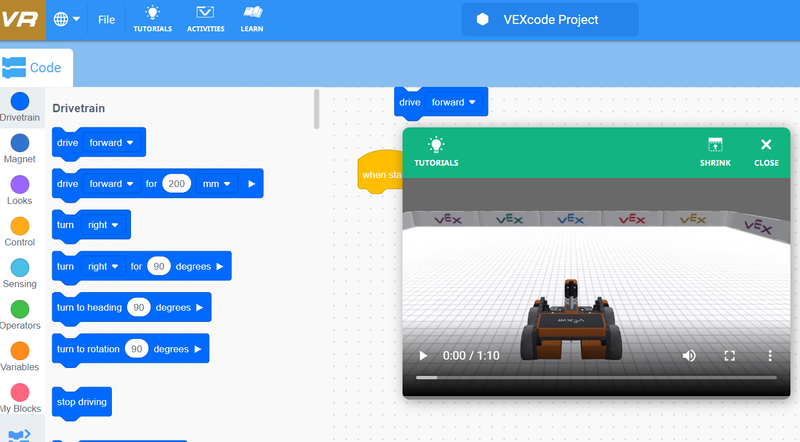Select the Drivetrain block category
800x442 pixels.
[19, 107]
